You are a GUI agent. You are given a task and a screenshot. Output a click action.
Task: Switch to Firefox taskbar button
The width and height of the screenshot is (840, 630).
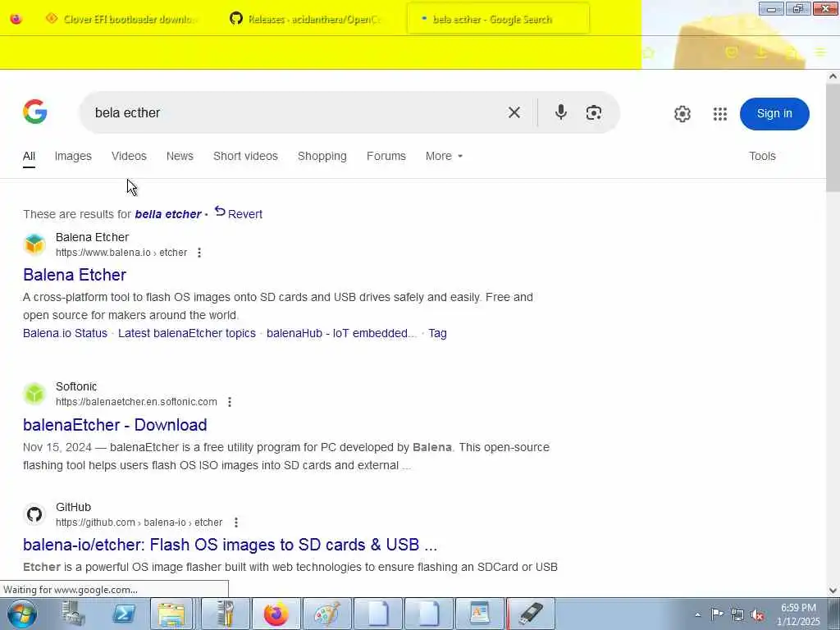276,614
